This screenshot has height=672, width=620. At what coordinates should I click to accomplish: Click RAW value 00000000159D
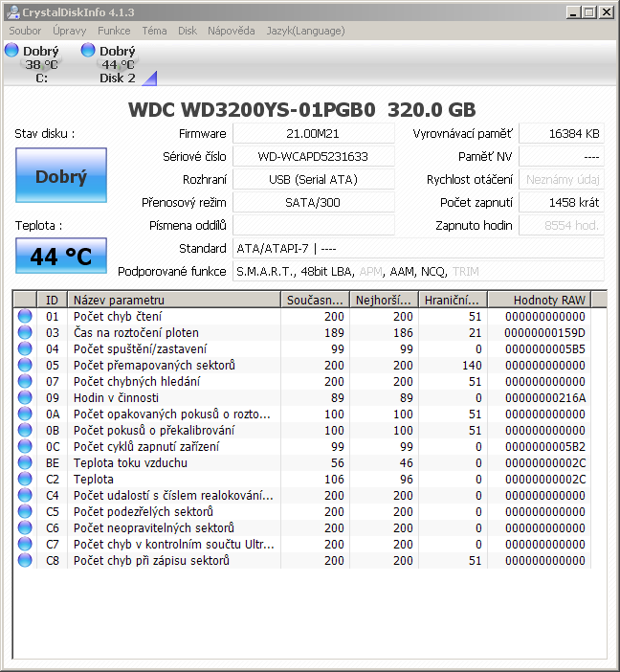pyautogui.click(x=544, y=332)
